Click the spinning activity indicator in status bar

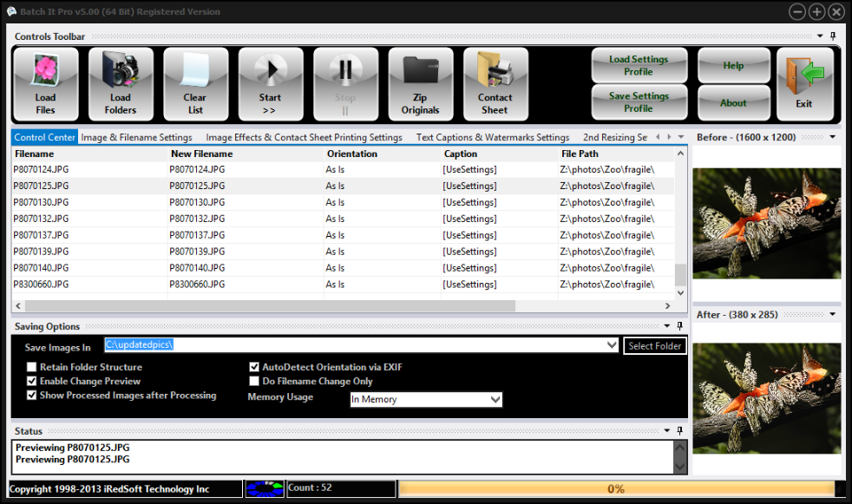265,488
